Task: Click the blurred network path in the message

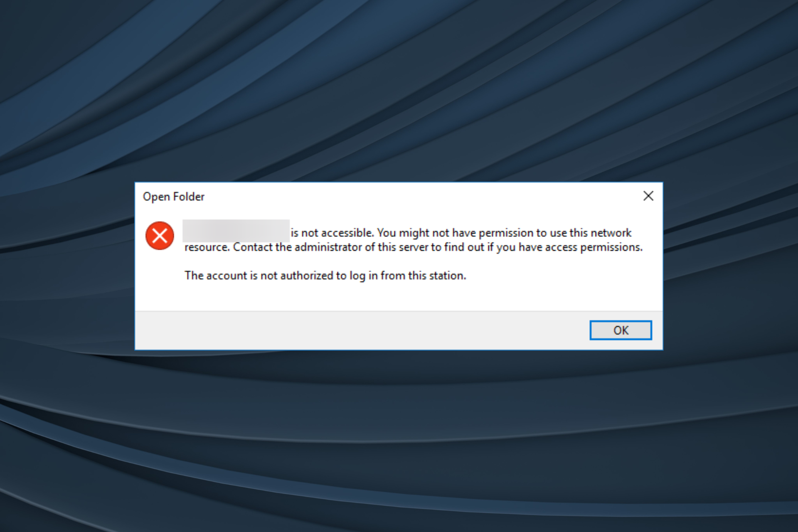Action: pos(236,231)
